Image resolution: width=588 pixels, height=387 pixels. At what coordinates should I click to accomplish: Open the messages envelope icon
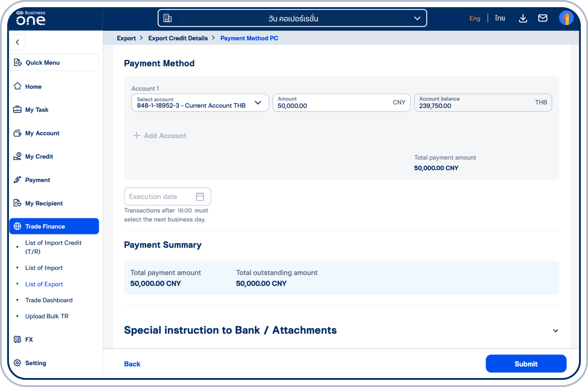pyautogui.click(x=543, y=18)
